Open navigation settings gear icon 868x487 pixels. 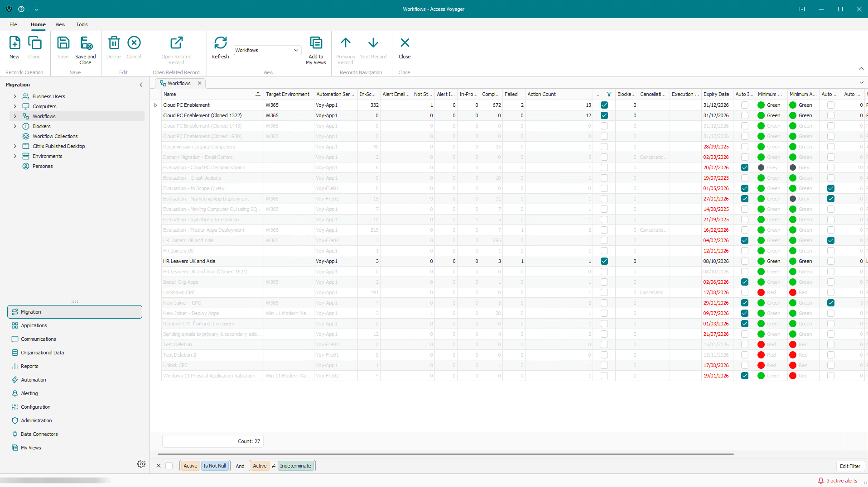coord(141,464)
